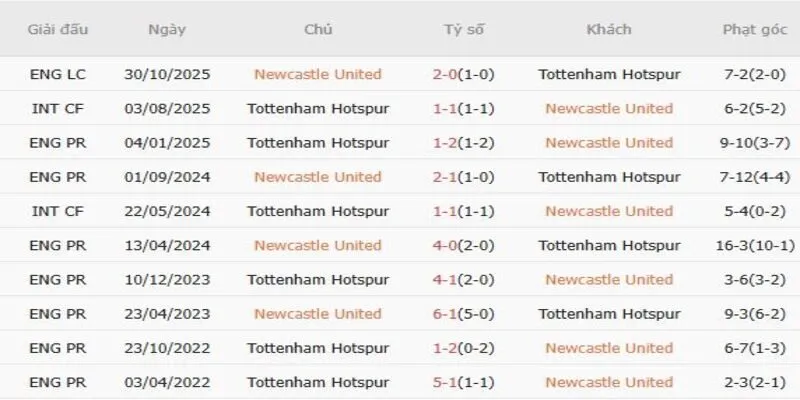The height and width of the screenshot is (400, 800).
Task: Open the 5-1(1-1) score from 03/04/2022
Action: 464,382
